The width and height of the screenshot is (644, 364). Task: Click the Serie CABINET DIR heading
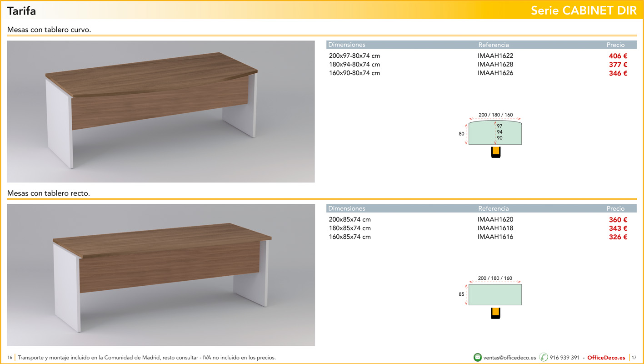point(584,11)
